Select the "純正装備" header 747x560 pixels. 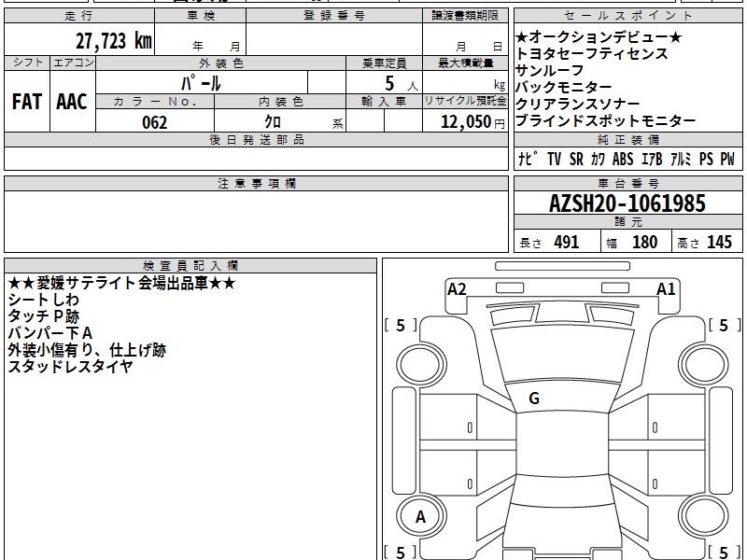coord(627,139)
